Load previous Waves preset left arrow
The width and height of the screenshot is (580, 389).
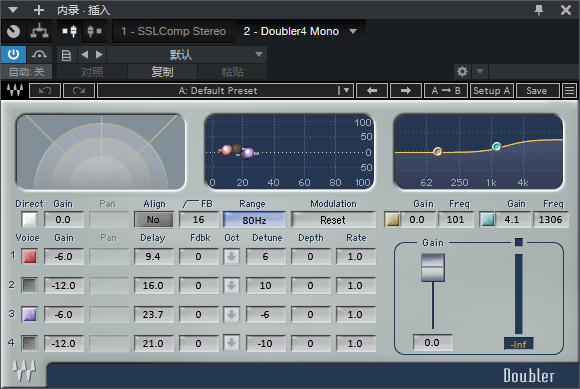click(372, 91)
